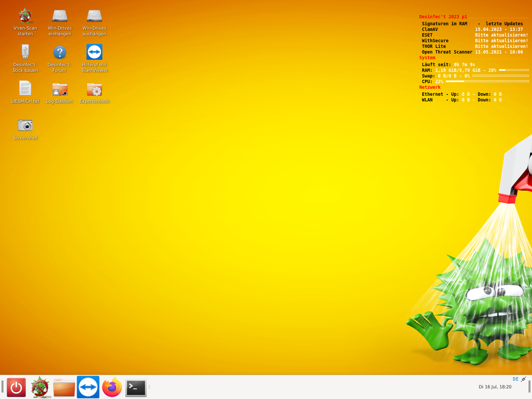Open the Desinfec't-Forum help icon
The width and height of the screenshot is (532, 399).
pyautogui.click(x=60, y=53)
